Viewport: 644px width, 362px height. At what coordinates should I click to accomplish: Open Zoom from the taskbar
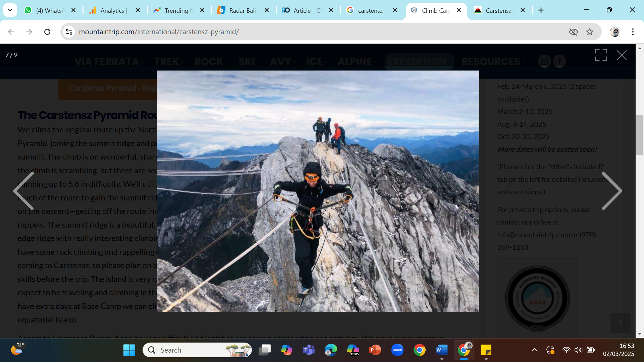click(397, 350)
